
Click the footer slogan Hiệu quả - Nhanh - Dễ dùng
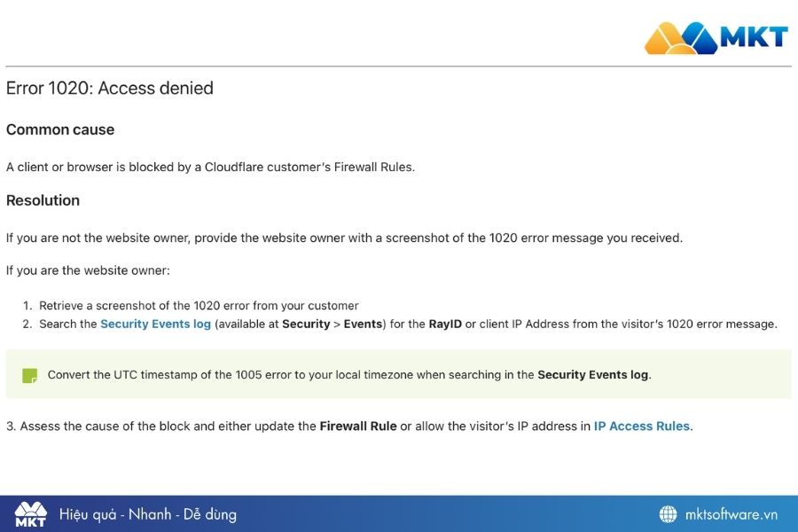[148, 514]
